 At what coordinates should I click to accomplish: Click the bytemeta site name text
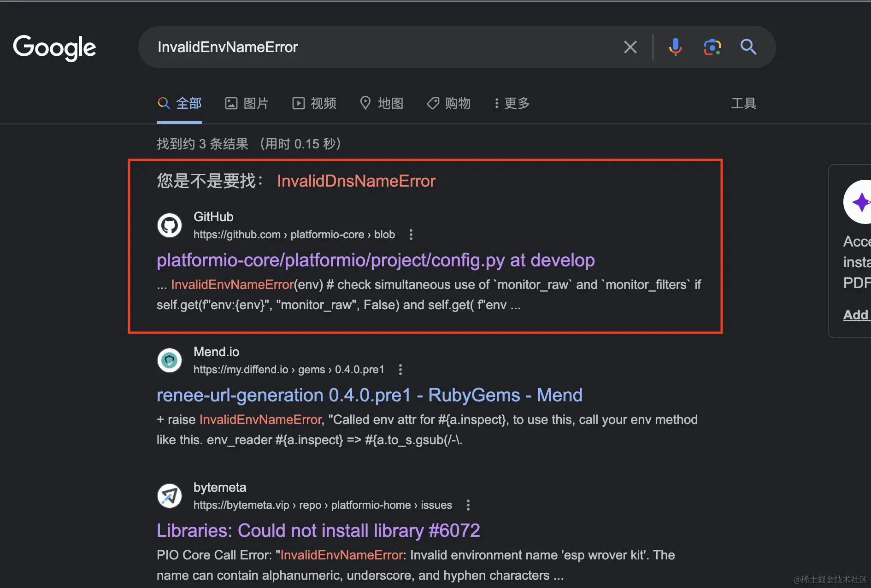pos(220,487)
